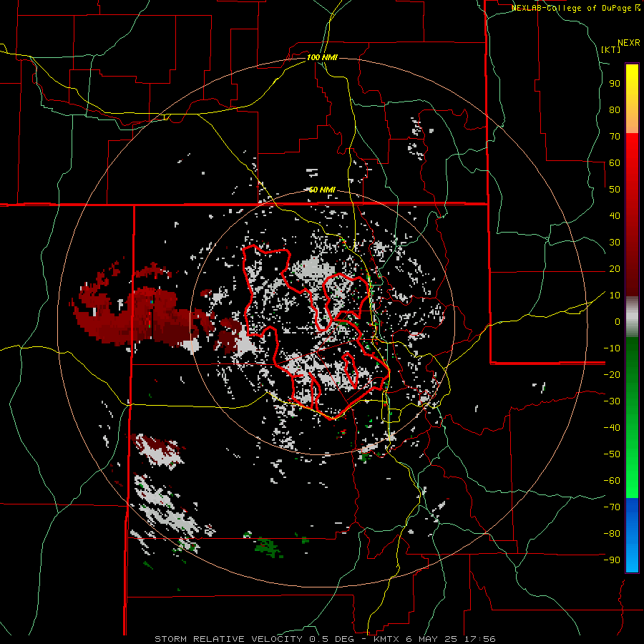Select the -30 scale value
Viewport: 644px width, 644px height.
(x=612, y=401)
